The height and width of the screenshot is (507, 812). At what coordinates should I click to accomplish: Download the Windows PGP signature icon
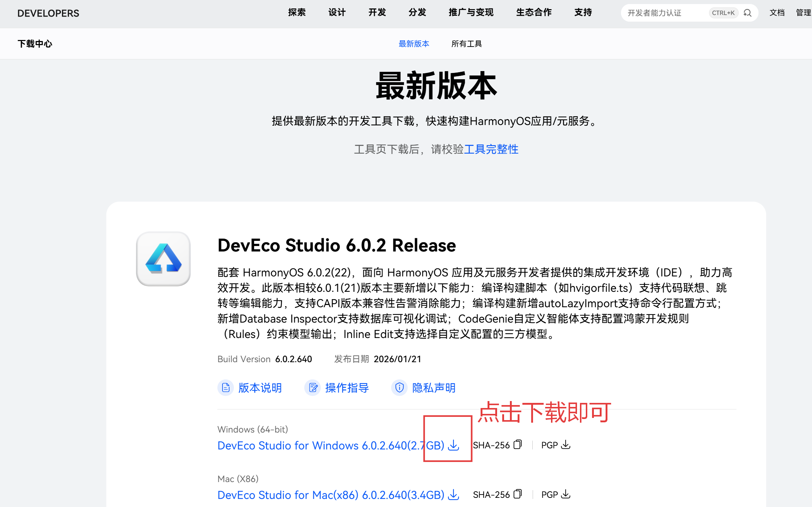click(x=566, y=445)
